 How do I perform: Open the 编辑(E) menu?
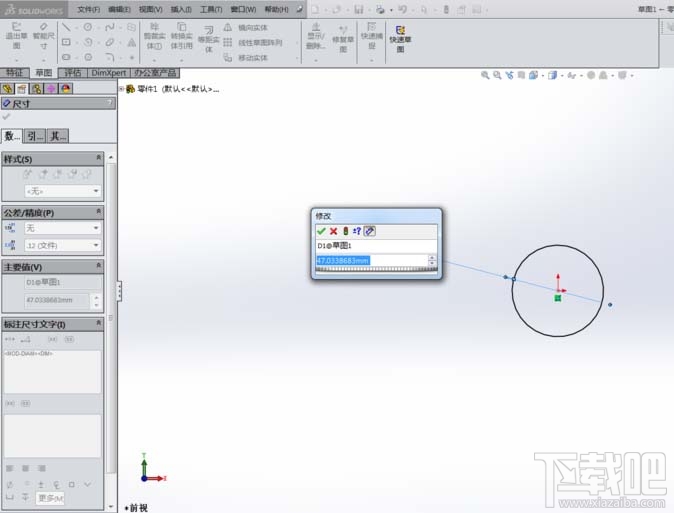pos(119,9)
